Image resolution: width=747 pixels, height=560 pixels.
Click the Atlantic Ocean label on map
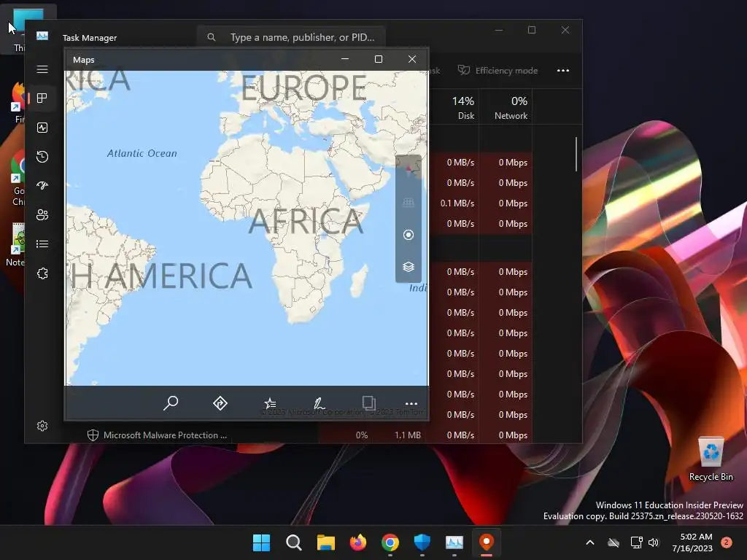tap(142, 153)
